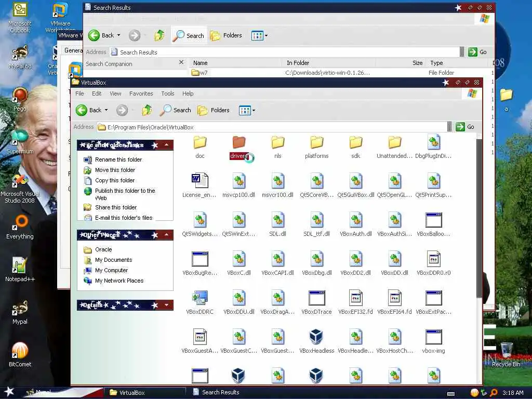The image size is (532, 399).
Task: Select the VBoxHeadless cube icon
Action: coord(316,337)
